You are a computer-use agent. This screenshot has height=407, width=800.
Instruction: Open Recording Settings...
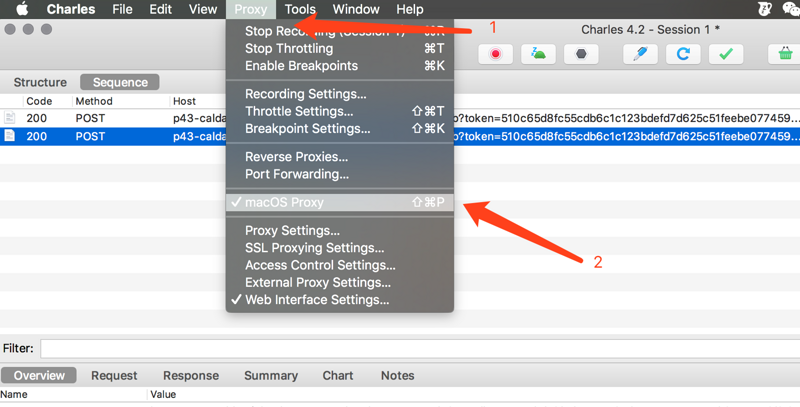(x=340, y=94)
